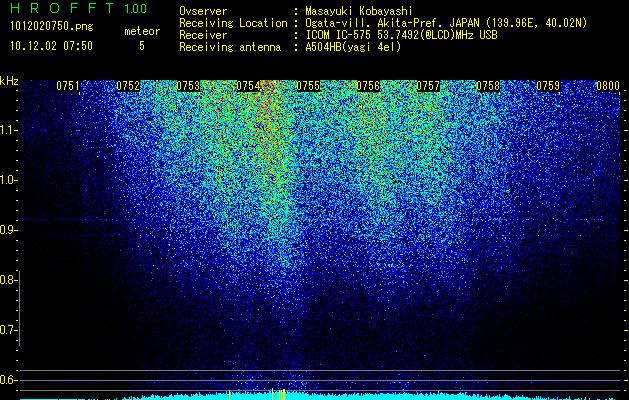Click the Receiving antenna field label
Screen dimensions: 629x400
(x=230, y=47)
